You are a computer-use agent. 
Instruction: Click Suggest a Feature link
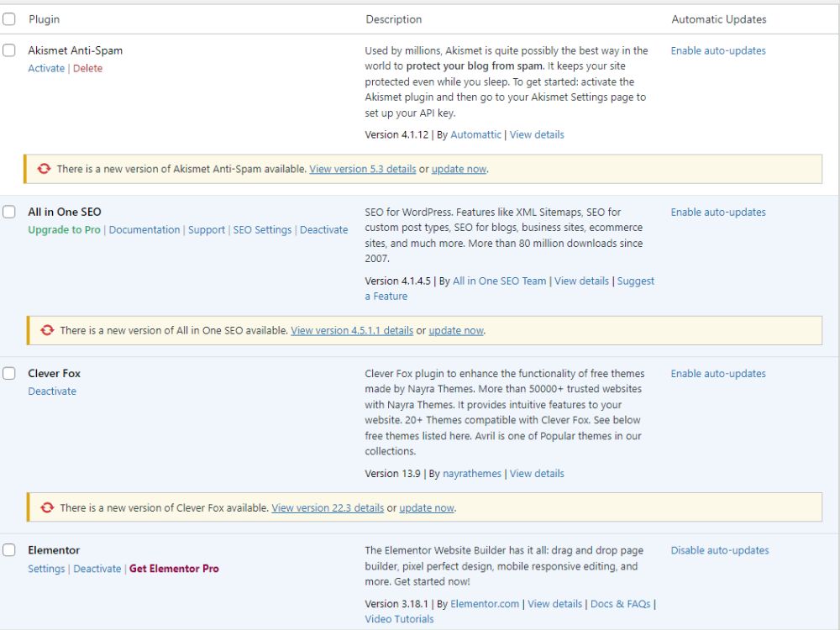(636, 281)
